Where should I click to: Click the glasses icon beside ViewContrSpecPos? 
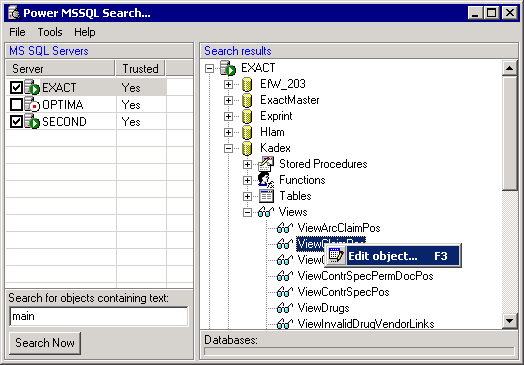[285, 292]
